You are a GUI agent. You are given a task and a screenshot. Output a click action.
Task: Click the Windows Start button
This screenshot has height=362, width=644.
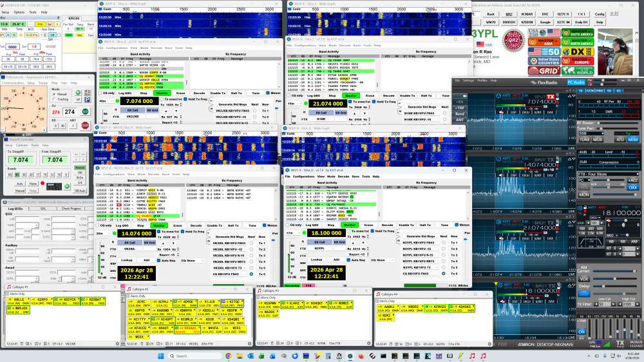click(x=160, y=356)
